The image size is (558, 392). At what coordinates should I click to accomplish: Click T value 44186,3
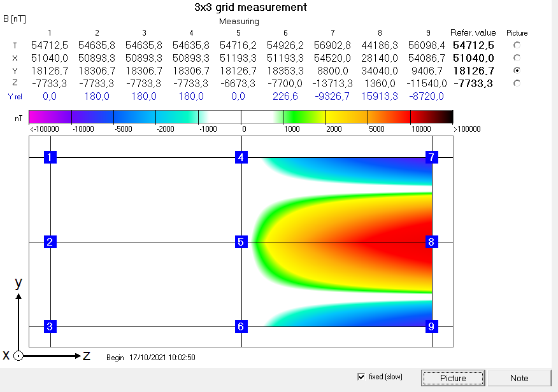380,45
